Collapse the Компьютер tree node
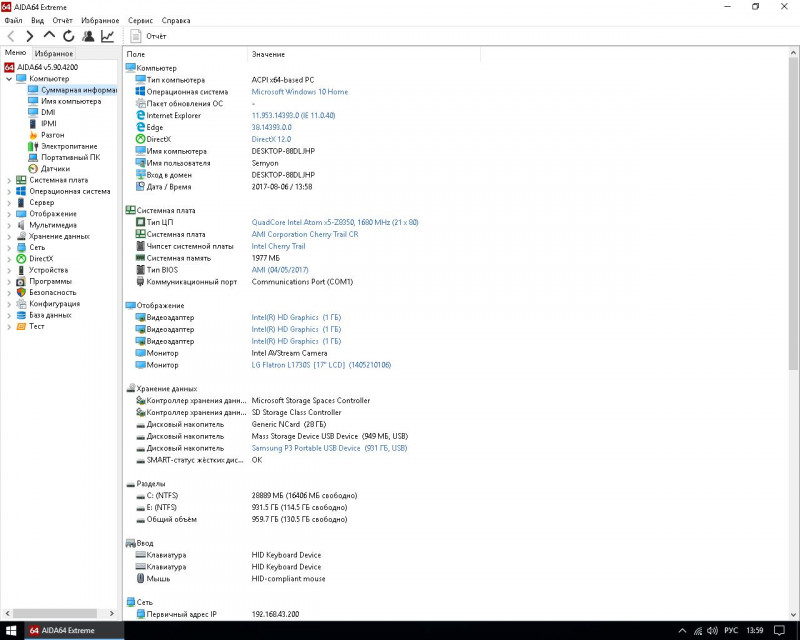The image size is (800, 640). (9, 79)
